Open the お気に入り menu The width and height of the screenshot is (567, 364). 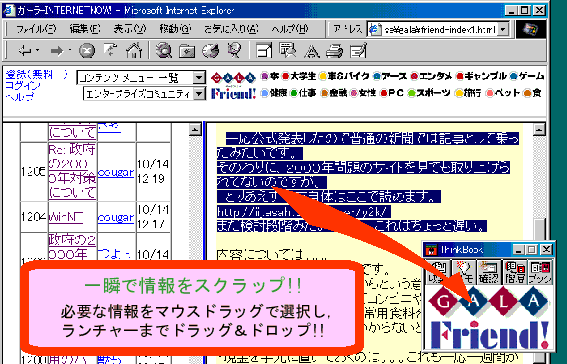(231, 29)
